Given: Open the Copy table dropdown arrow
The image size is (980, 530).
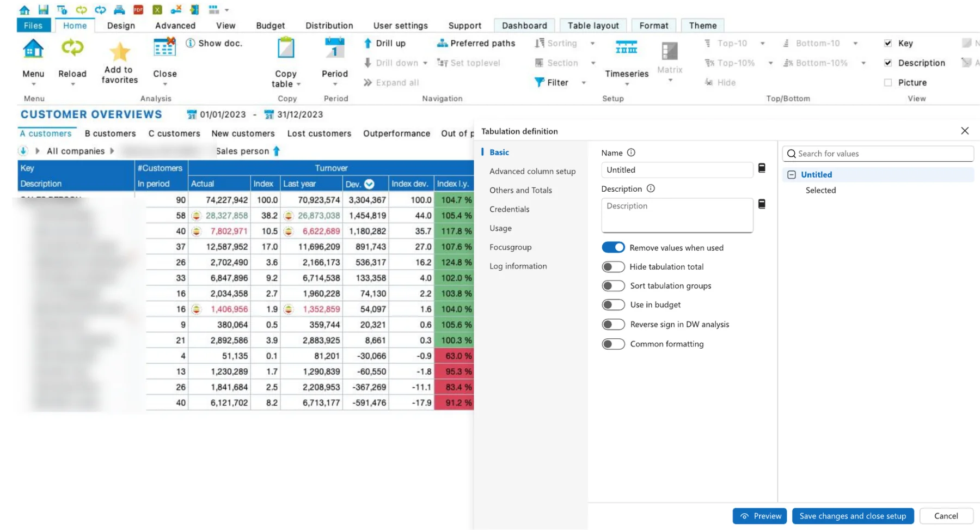Looking at the screenshot, I should 299,84.
